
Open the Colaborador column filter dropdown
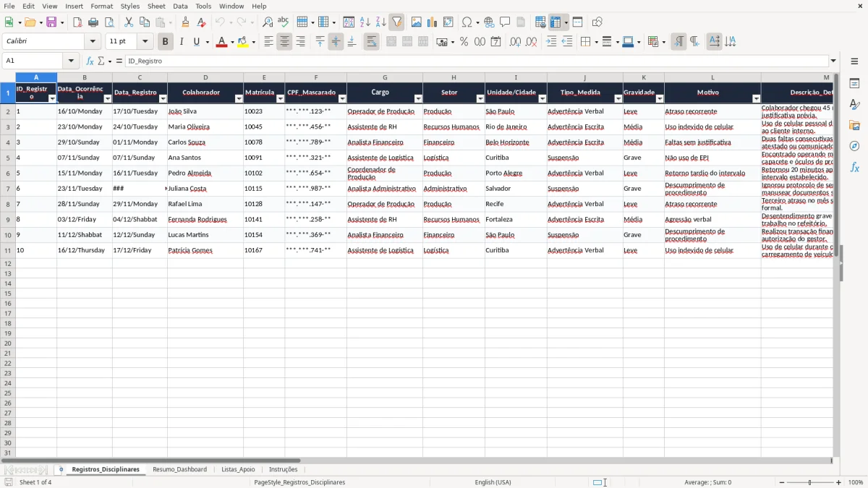239,98
